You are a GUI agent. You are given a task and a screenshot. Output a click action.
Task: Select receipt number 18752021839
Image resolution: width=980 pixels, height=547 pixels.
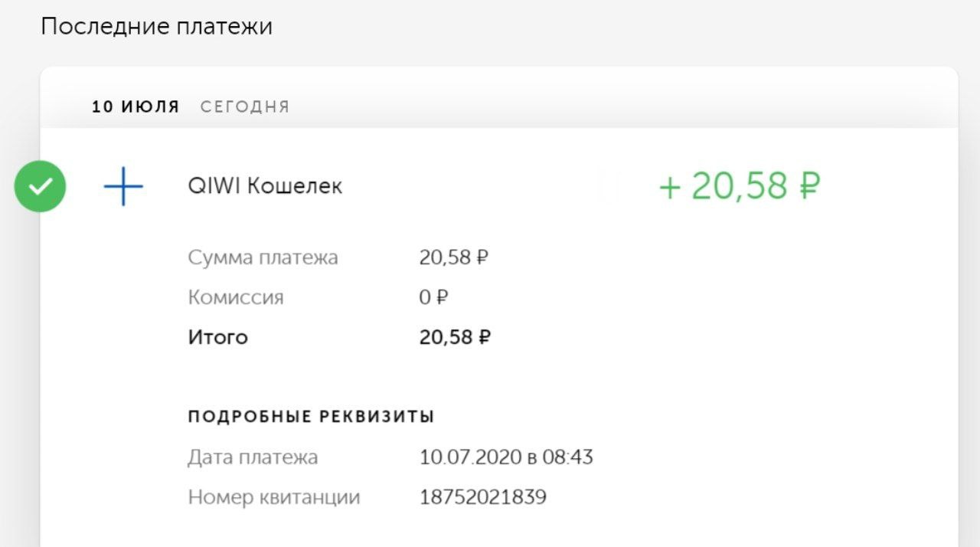(483, 497)
